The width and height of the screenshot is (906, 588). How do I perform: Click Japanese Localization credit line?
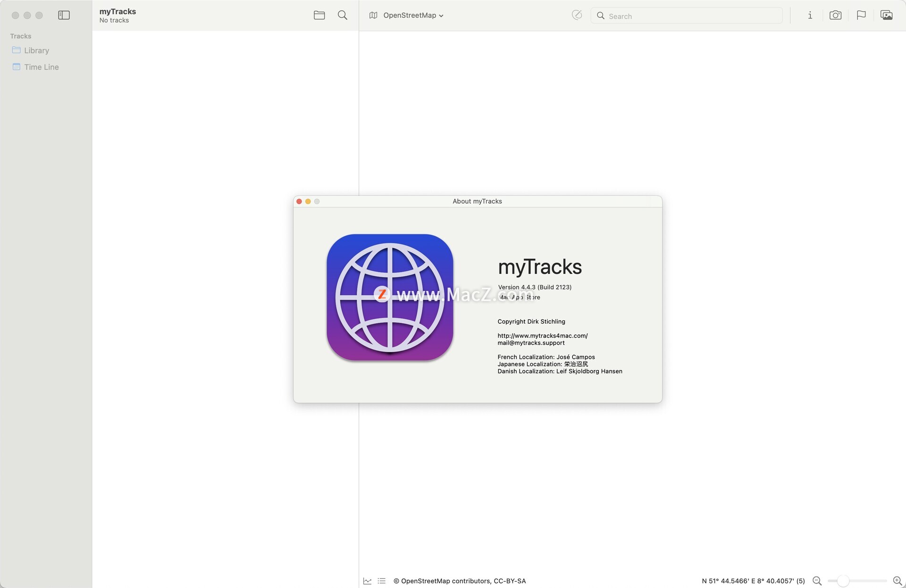(543, 364)
